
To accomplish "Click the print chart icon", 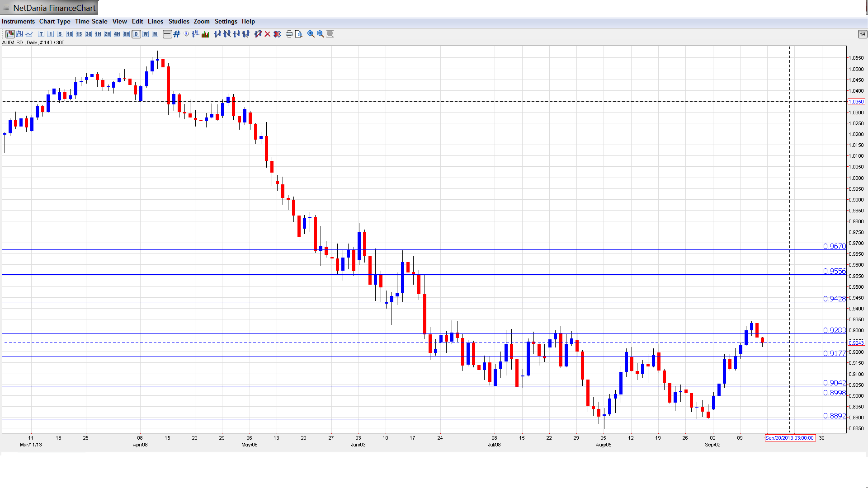I will [x=289, y=34].
